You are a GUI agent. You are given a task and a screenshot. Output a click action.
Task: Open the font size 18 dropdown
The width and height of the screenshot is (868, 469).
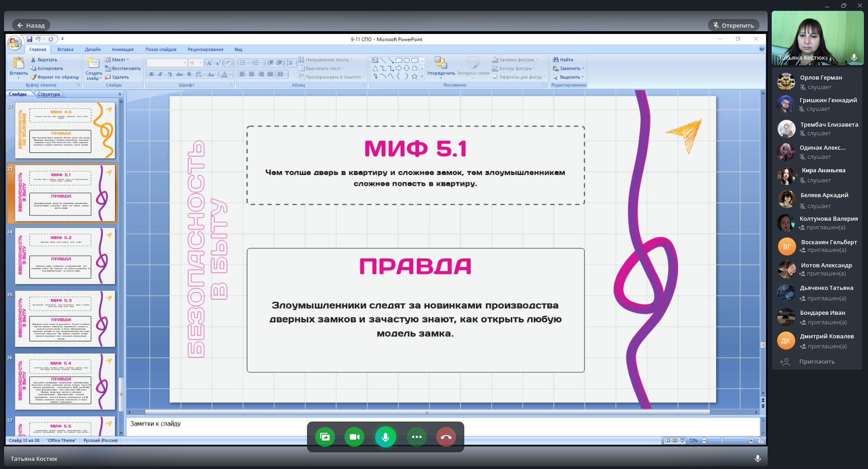(x=201, y=63)
